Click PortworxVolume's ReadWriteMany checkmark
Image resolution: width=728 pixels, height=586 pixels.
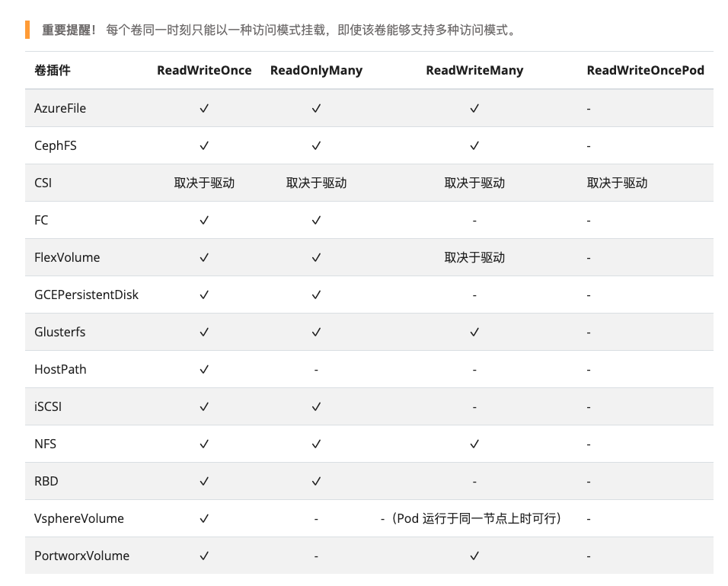pyautogui.click(x=474, y=556)
